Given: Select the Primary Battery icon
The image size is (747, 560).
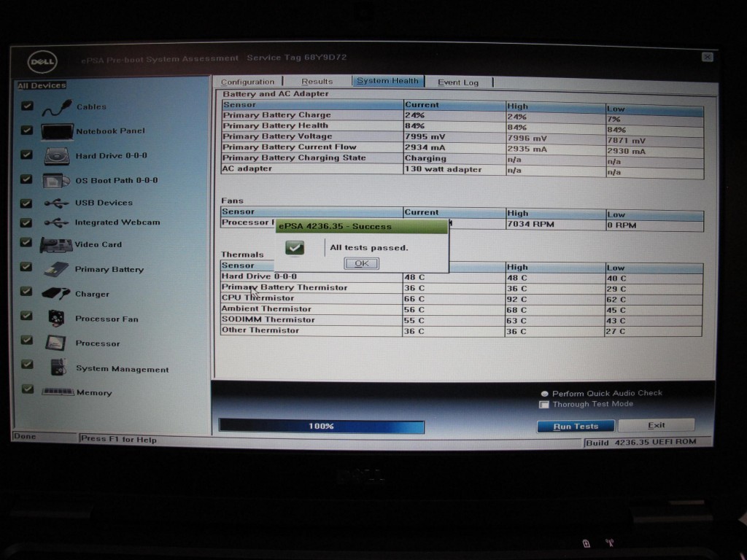Looking at the screenshot, I should [56, 270].
